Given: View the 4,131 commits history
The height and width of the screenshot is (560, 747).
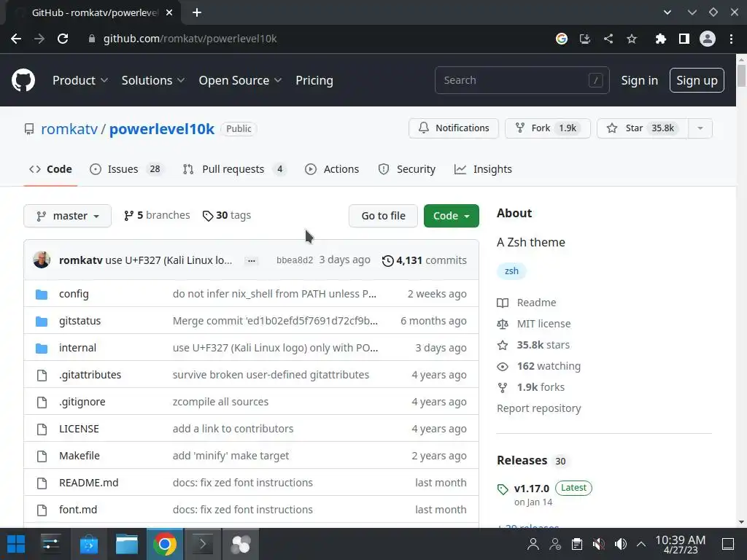Looking at the screenshot, I should (x=425, y=260).
